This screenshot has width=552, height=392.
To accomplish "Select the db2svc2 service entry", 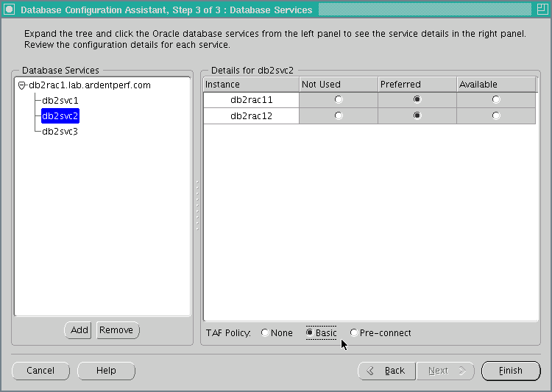I will coord(60,115).
